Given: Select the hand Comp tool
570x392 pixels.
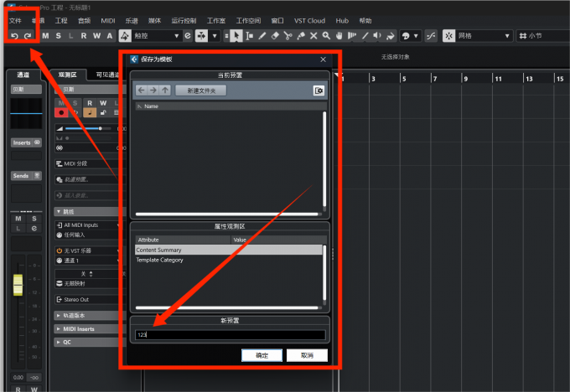Looking at the screenshot, I should (339, 36).
